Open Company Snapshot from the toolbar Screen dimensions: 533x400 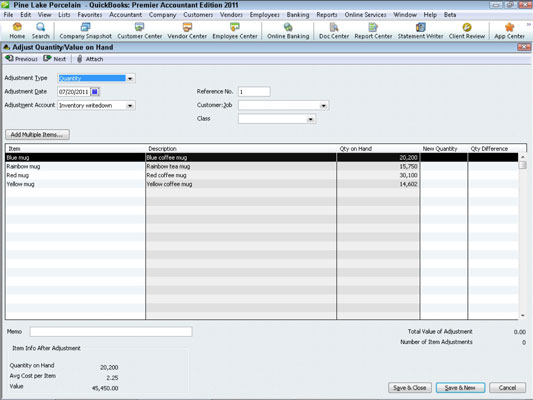click(85, 27)
